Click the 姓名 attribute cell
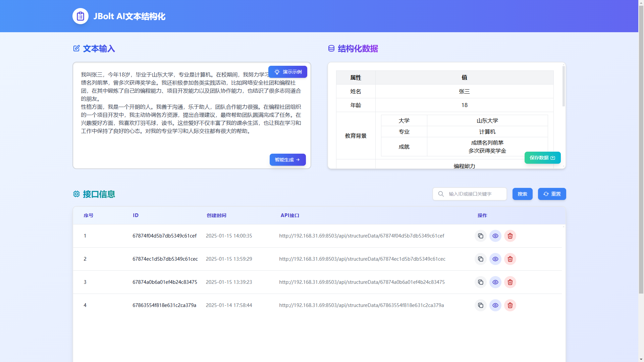The height and width of the screenshot is (362, 644). (356, 91)
